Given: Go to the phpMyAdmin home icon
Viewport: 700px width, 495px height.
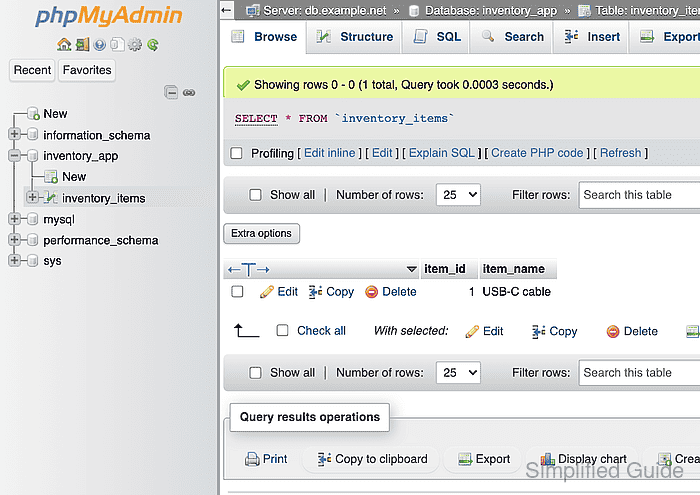Looking at the screenshot, I should (x=64, y=45).
